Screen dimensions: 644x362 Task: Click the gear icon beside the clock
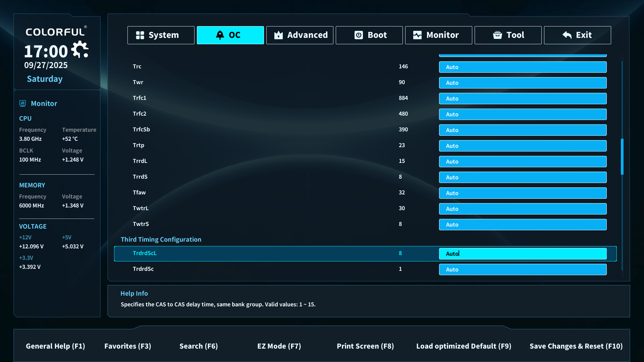(x=80, y=50)
